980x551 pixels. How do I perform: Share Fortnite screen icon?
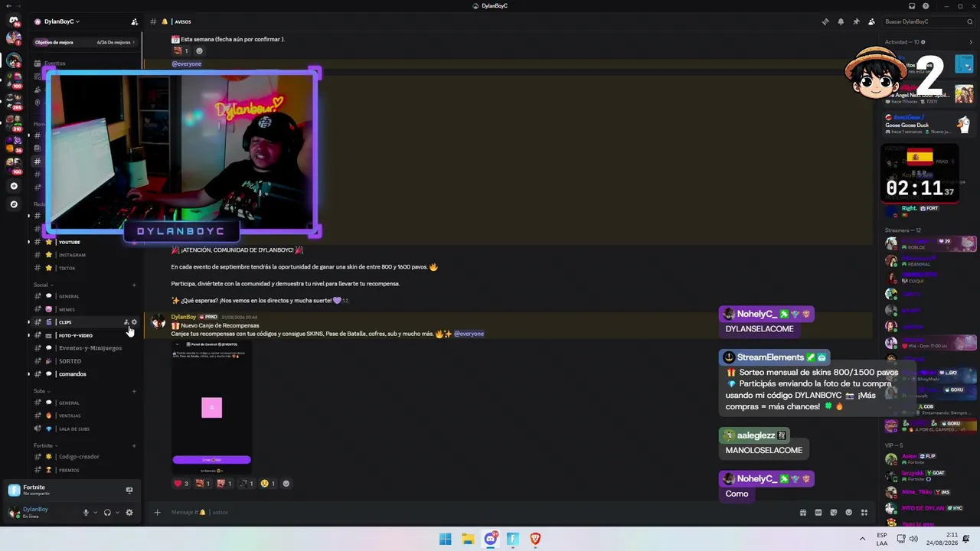click(129, 490)
